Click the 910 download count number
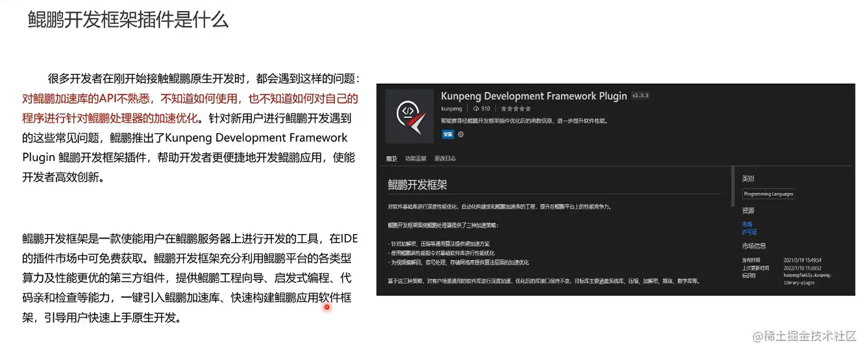The width and height of the screenshot is (868, 354). click(x=486, y=109)
